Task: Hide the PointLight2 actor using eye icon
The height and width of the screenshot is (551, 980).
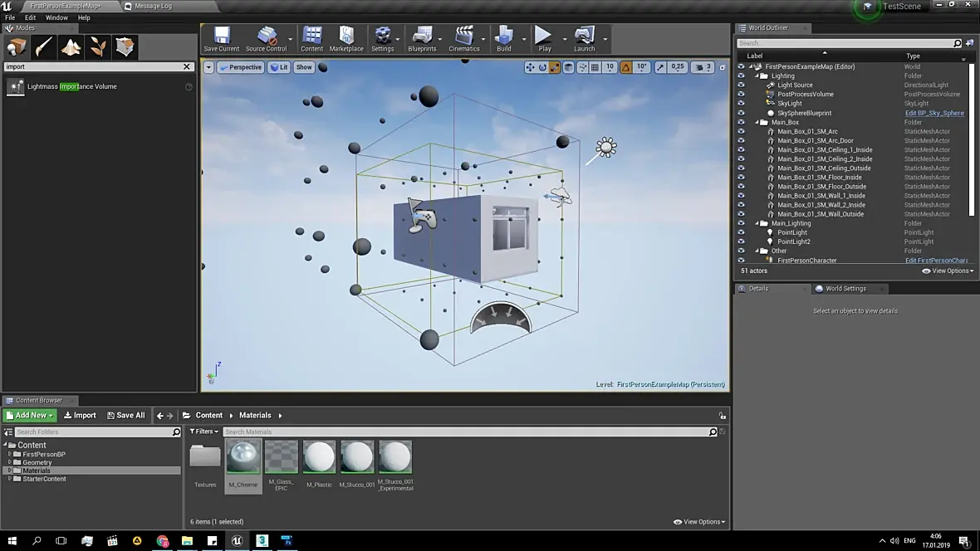Action: pyautogui.click(x=741, y=241)
